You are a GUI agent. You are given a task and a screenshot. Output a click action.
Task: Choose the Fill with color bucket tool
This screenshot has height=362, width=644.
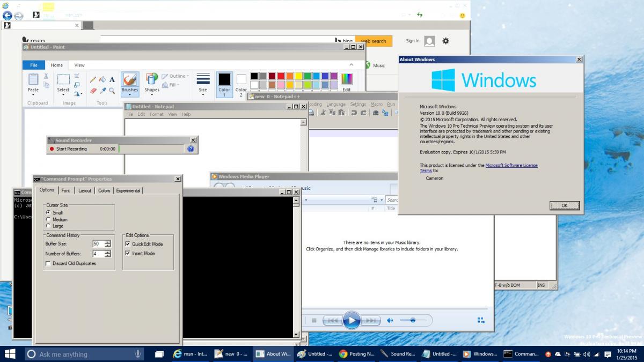click(x=103, y=79)
